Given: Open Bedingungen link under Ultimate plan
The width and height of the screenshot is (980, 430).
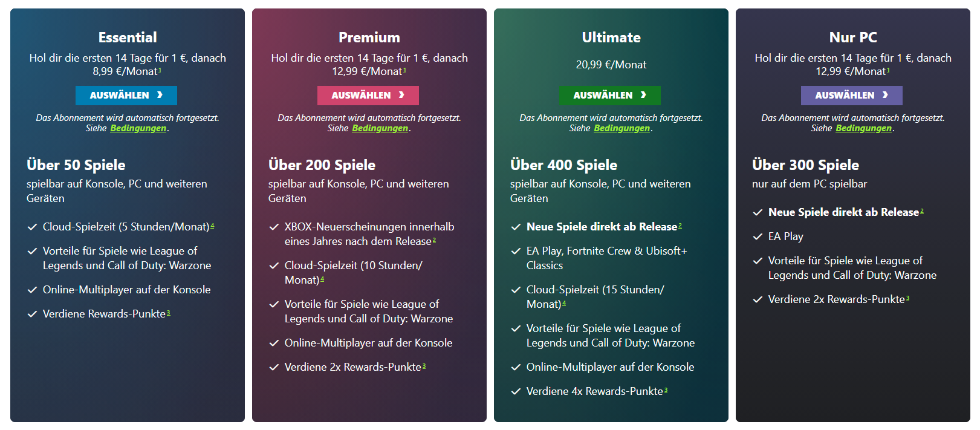Looking at the screenshot, I should 621,128.
